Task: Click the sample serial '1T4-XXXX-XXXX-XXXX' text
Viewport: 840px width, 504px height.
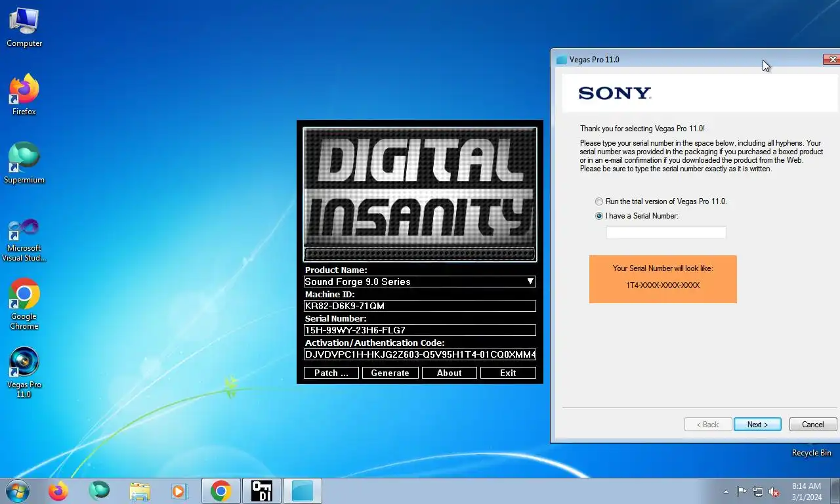Action: (663, 285)
